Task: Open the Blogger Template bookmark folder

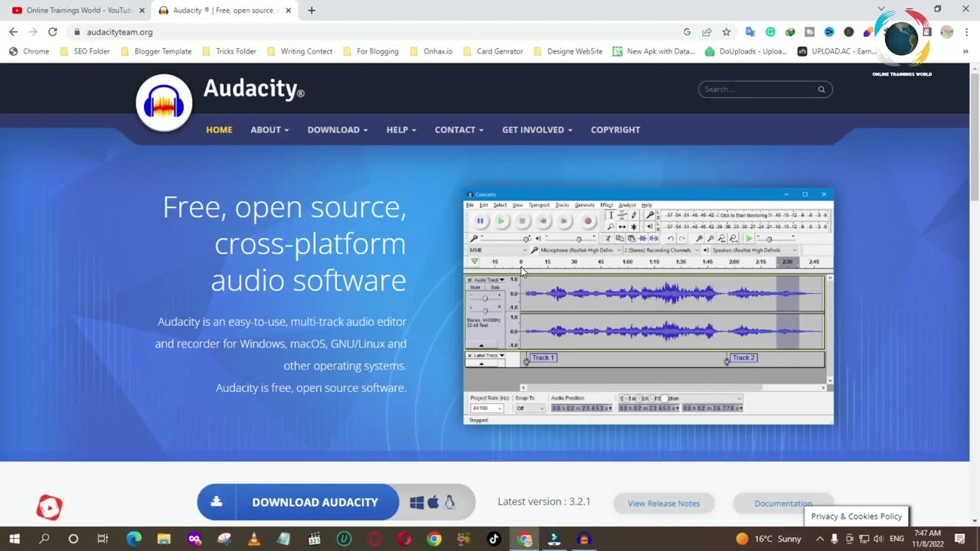Action: coord(156,51)
